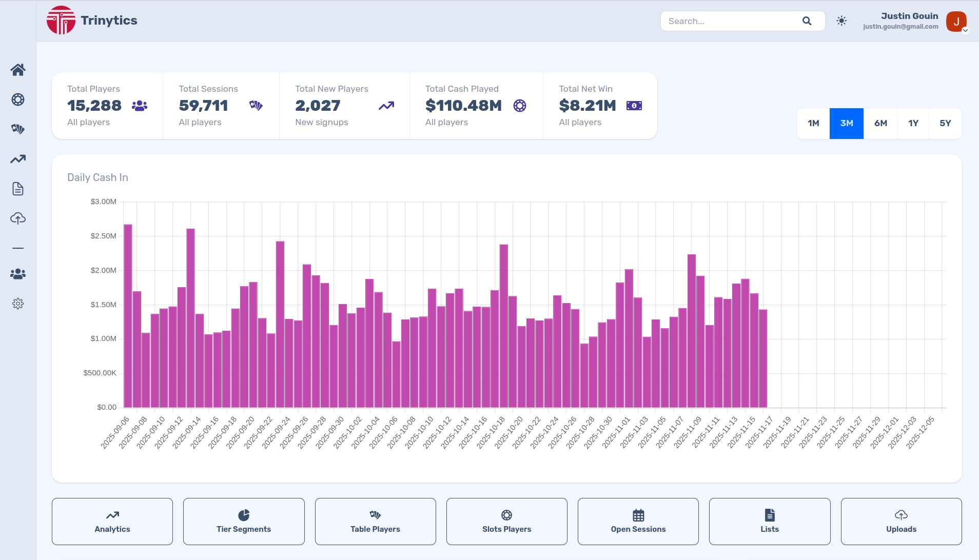Screen dimensions: 979x560
Task: Click the $110.48M cash played value
Action: (463, 106)
